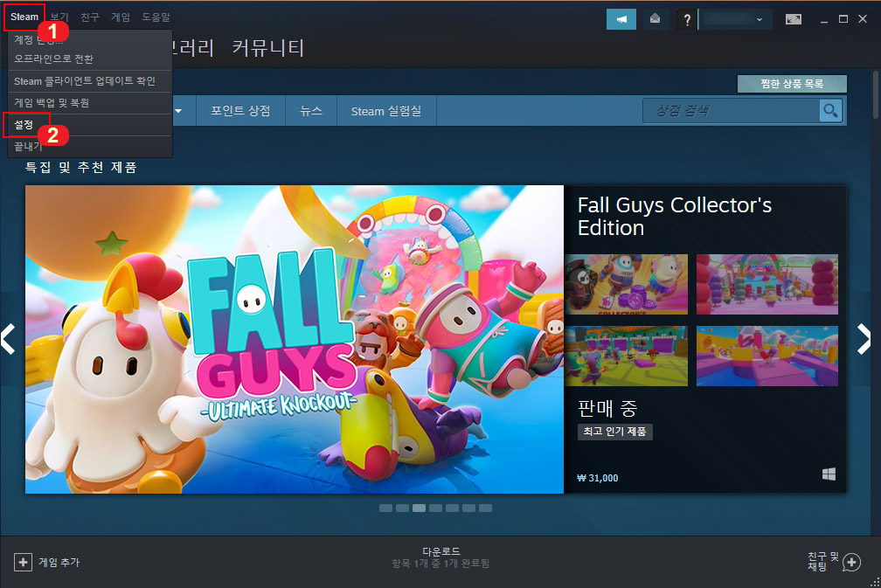
Task: Click the Windows platform icon
Action: pos(829,474)
